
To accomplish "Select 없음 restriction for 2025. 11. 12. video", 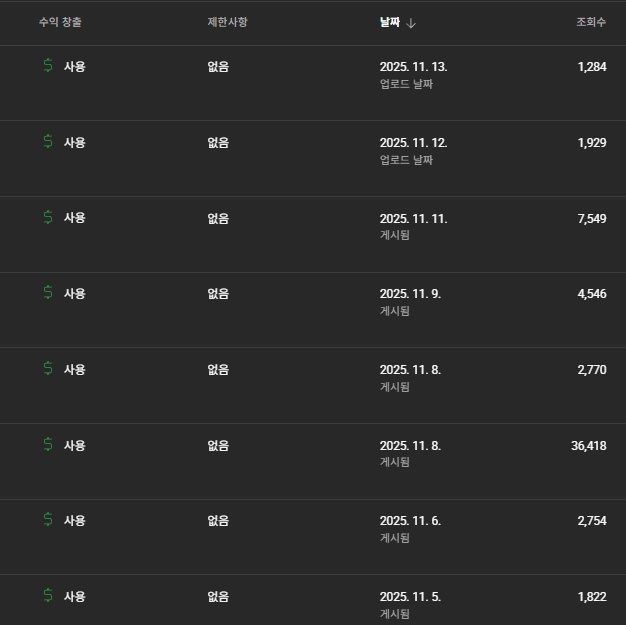I will click(218, 143).
